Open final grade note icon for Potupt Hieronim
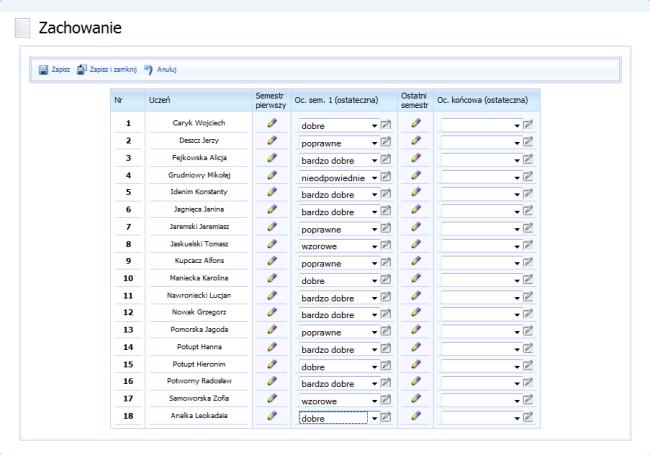 (528, 365)
